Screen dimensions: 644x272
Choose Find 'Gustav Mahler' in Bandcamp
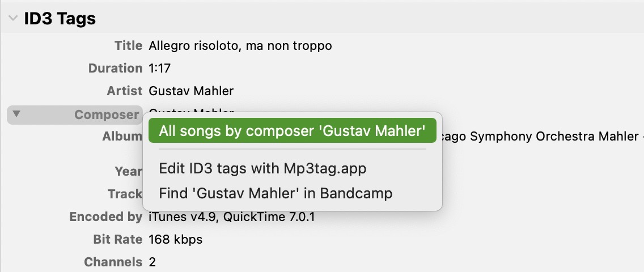[276, 193]
